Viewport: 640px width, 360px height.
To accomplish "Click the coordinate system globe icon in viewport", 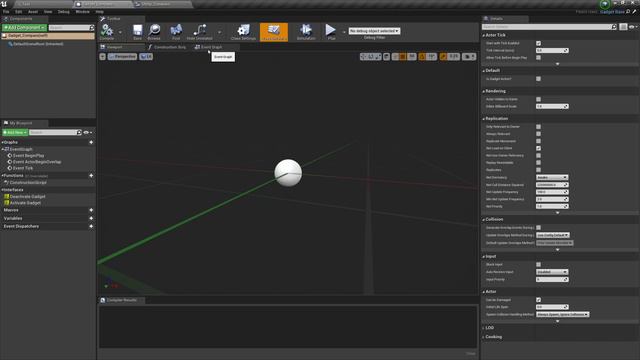I will (x=386, y=57).
